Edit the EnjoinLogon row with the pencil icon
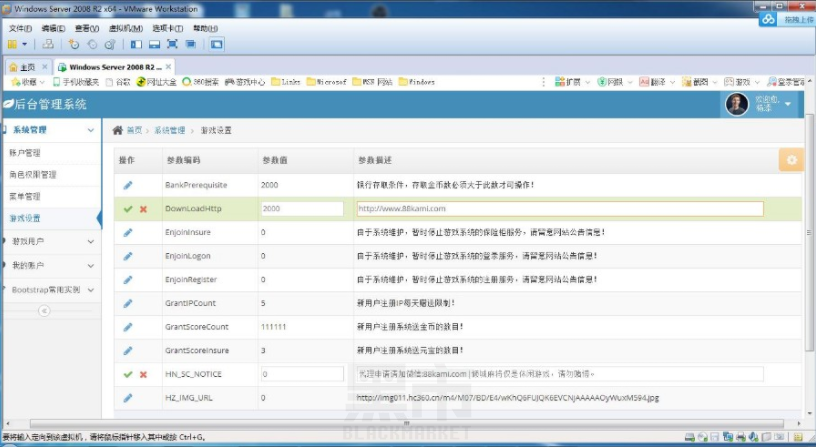This screenshot has height=448, width=816. [x=128, y=256]
